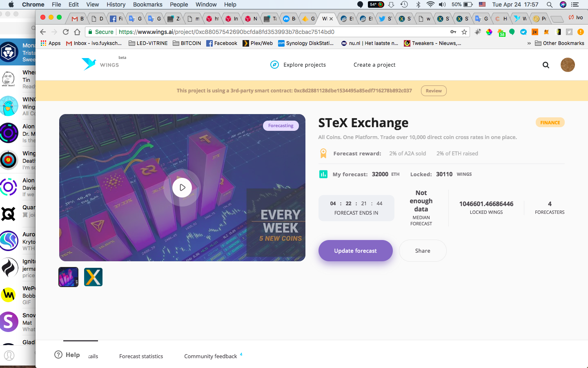
Task: Open the Inbox Gmail bookmark
Action: point(94,43)
